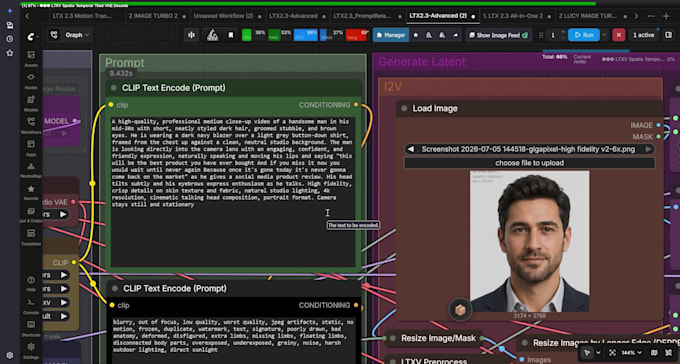Click the Run button
This screenshot has height=364, width=680.
[x=584, y=35]
